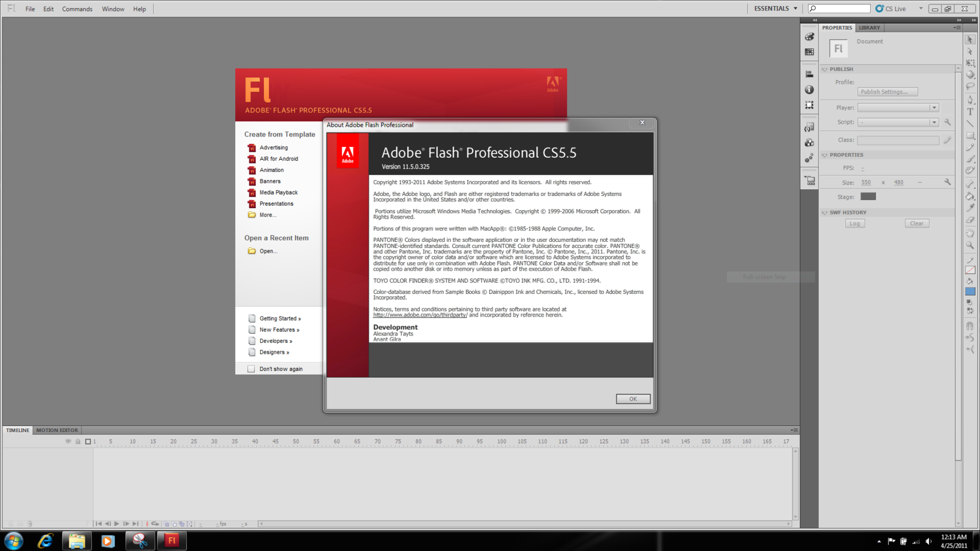Open the CS Live dropdown arrow
The image size is (980, 551).
click(921, 9)
